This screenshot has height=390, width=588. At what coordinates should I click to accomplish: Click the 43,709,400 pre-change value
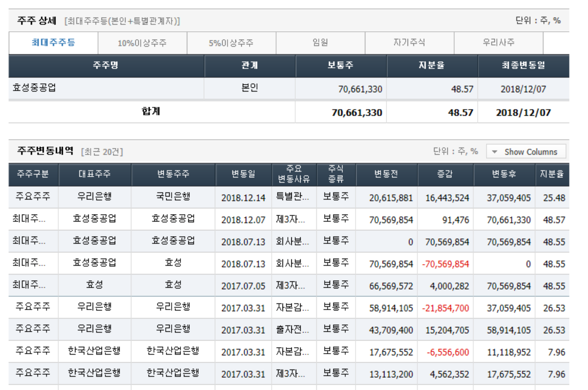click(x=391, y=330)
